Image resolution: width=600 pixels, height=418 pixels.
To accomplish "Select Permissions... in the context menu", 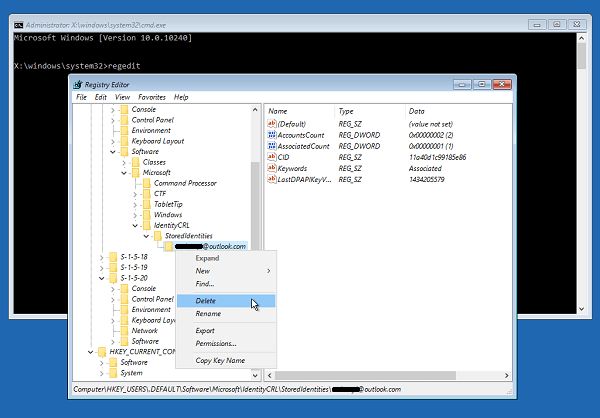I will coord(216,344).
